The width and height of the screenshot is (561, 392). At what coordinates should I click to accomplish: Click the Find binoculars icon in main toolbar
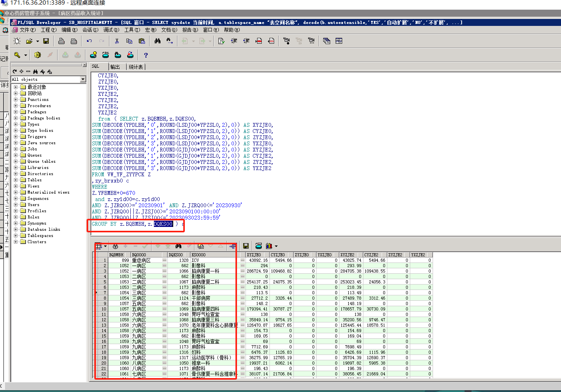click(x=157, y=41)
